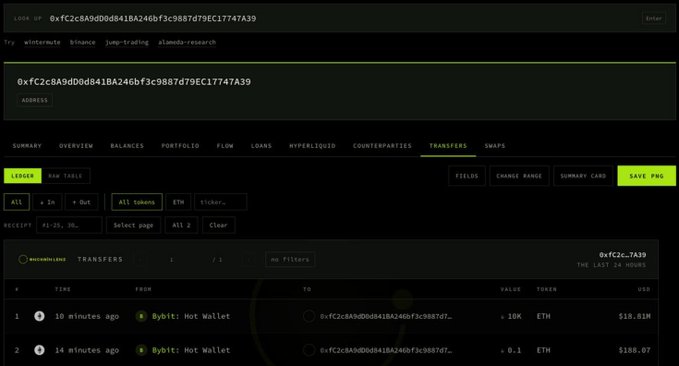This screenshot has width=679, height=366.
Task: Select the All tokens filter
Action: [137, 202]
